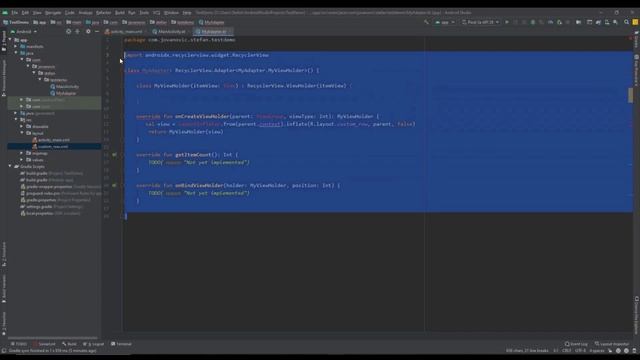This screenshot has width=640, height=360.
Task: Open the Terminal tool window
Action: pyautogui.click(x=121, y=344)
